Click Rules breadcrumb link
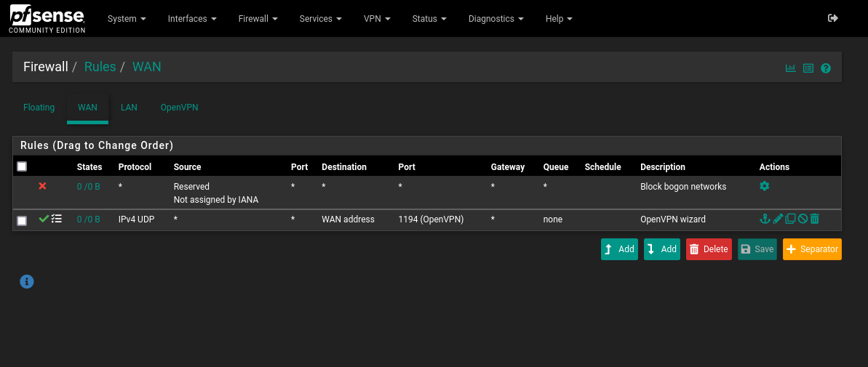The width and height of the screenshot is (868, 367). tap(100, 67)
